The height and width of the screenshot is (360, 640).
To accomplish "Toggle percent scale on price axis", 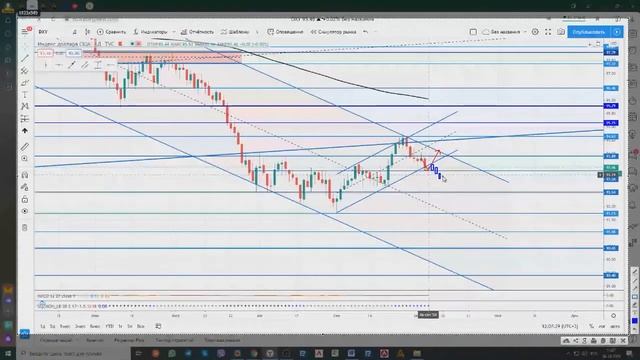I will [591, 326].
